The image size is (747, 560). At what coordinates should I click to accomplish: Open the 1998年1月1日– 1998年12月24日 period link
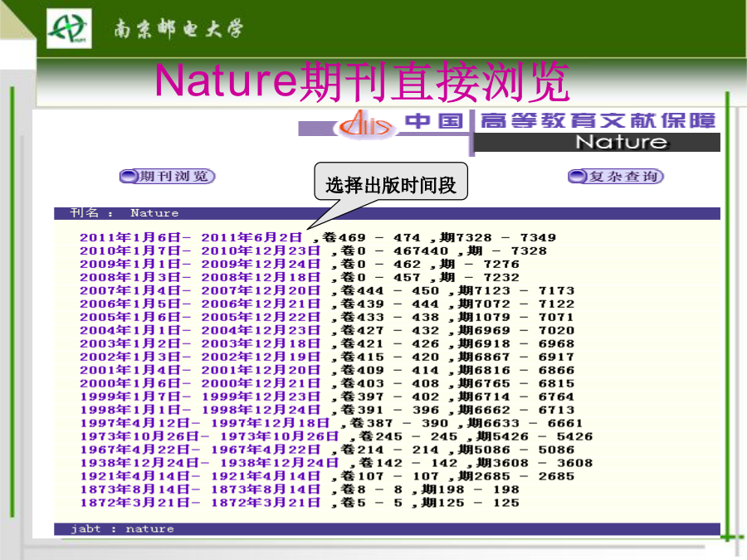200,410
